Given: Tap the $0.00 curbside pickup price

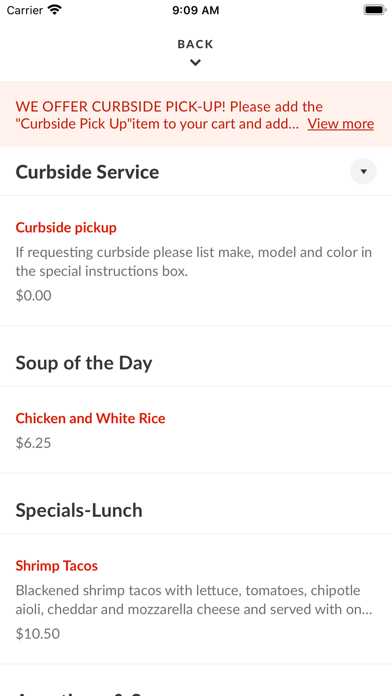Looking at the screenshot, I should pyautogui.click(x=33, y=295).
